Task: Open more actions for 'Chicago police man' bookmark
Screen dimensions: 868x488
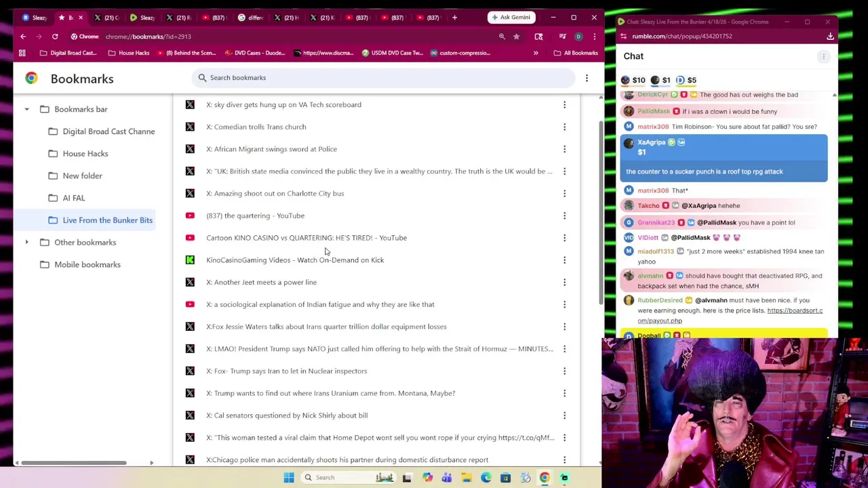Action: pos(564,460)
